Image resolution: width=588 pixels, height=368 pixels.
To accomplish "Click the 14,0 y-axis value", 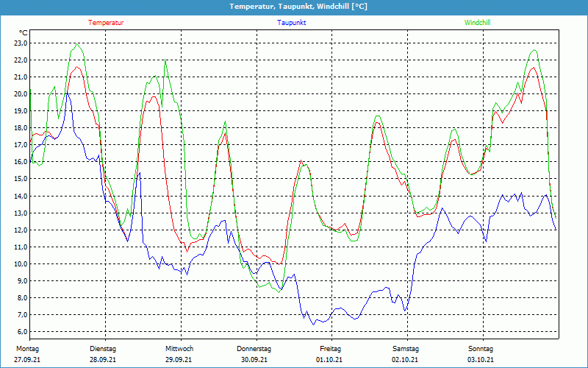I will point(21,196).
